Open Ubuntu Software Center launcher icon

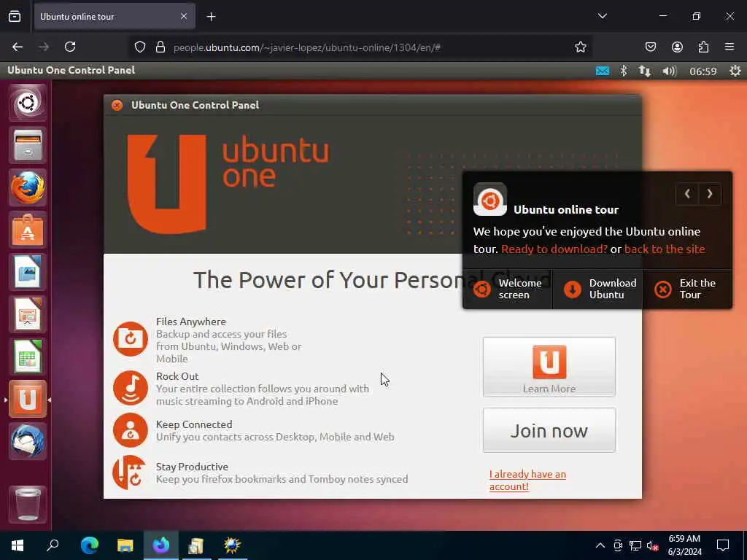click(x=28, y=230)
